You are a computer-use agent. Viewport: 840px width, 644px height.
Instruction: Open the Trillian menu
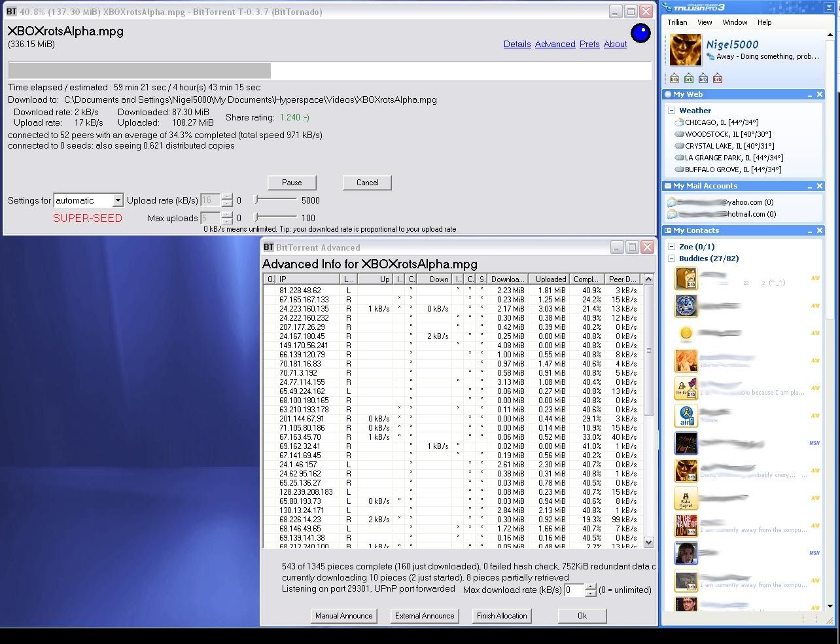(x=677, y=22)
